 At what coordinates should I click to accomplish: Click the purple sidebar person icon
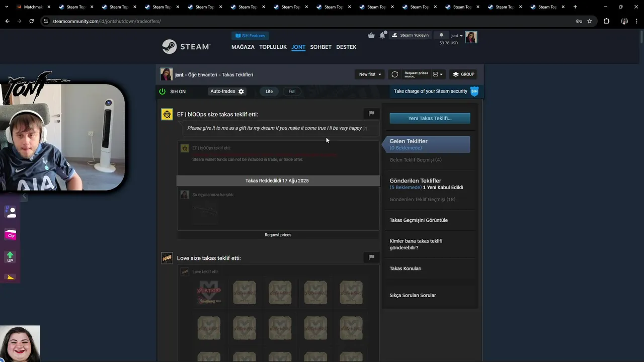10,212
